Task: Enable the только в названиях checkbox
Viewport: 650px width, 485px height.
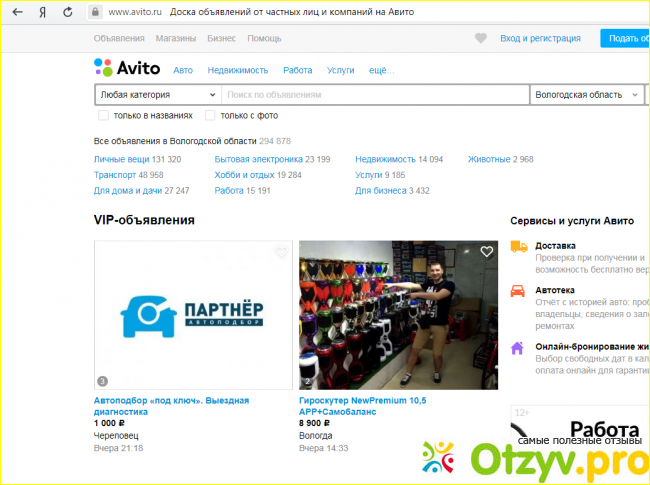Action: point(103,115)
